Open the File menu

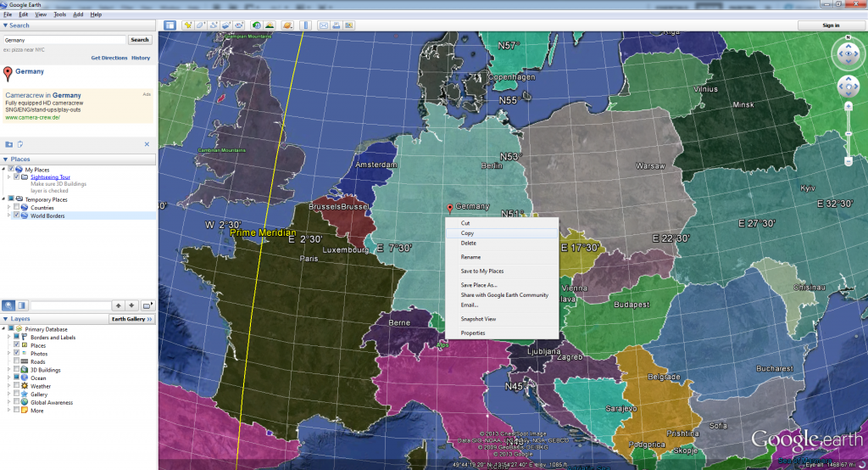coord(8,14)
